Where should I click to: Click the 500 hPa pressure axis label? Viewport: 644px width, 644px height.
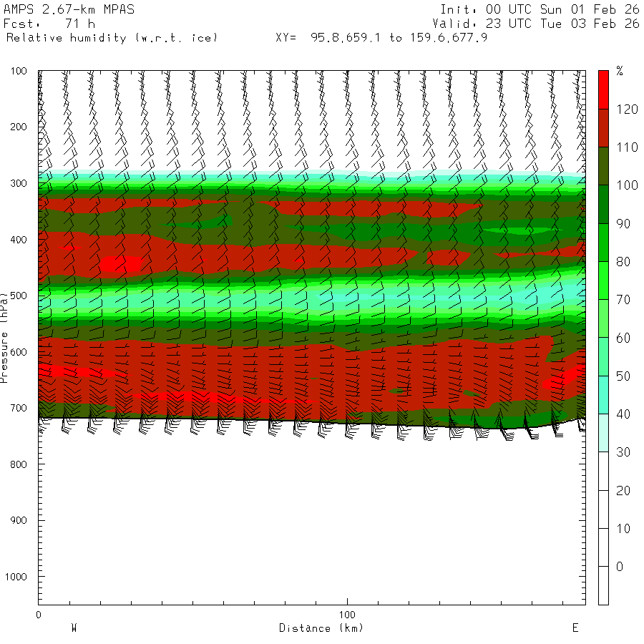tap(19, 296)
